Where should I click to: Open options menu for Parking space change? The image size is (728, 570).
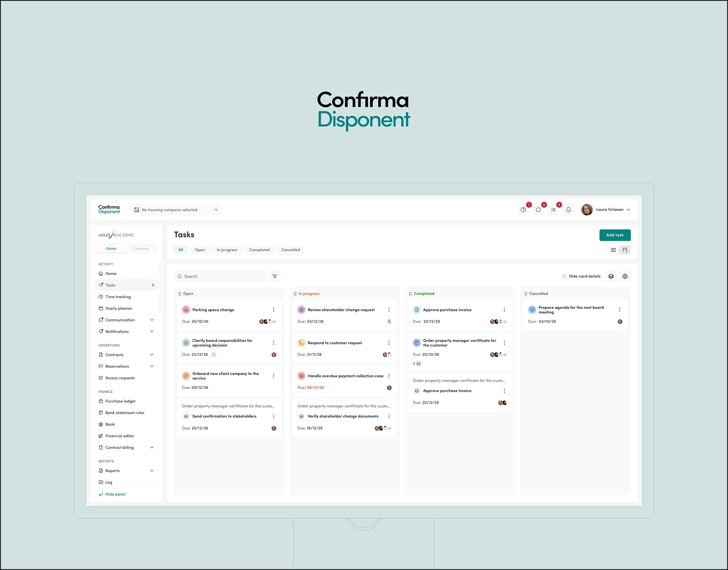[273, 310]
